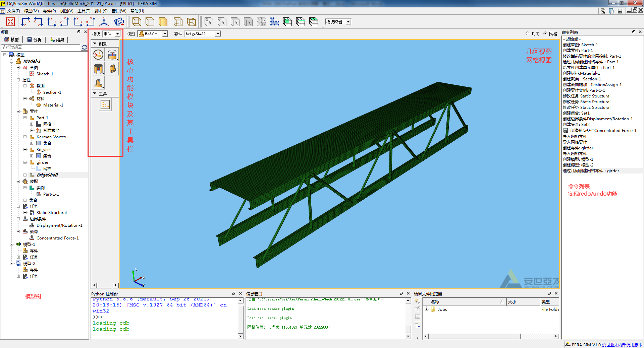Switch to the 分析 tab
Image resolution: width=644 pixels, height=348 pixels.
click(x=34, y=40)
